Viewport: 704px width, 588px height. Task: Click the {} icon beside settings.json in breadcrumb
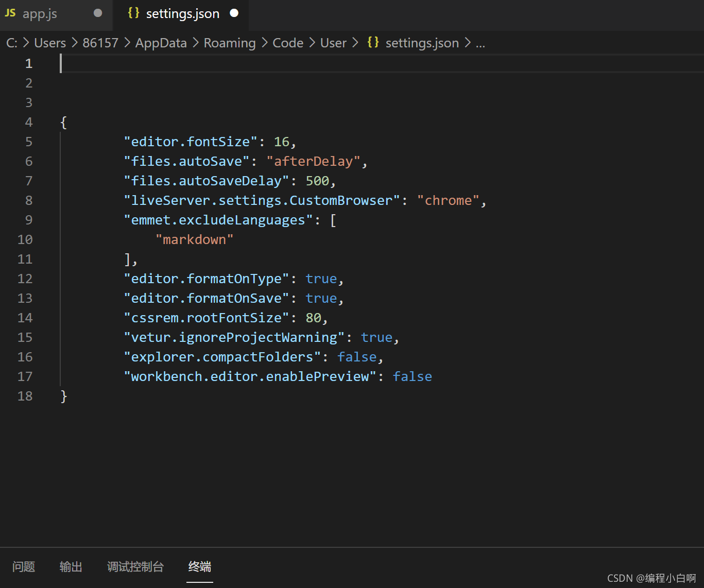click(372, 43)
